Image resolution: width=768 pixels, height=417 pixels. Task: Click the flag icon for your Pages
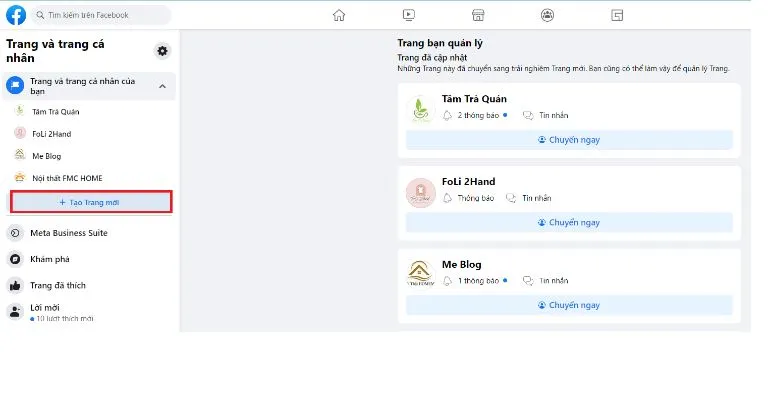coord(15,85)
